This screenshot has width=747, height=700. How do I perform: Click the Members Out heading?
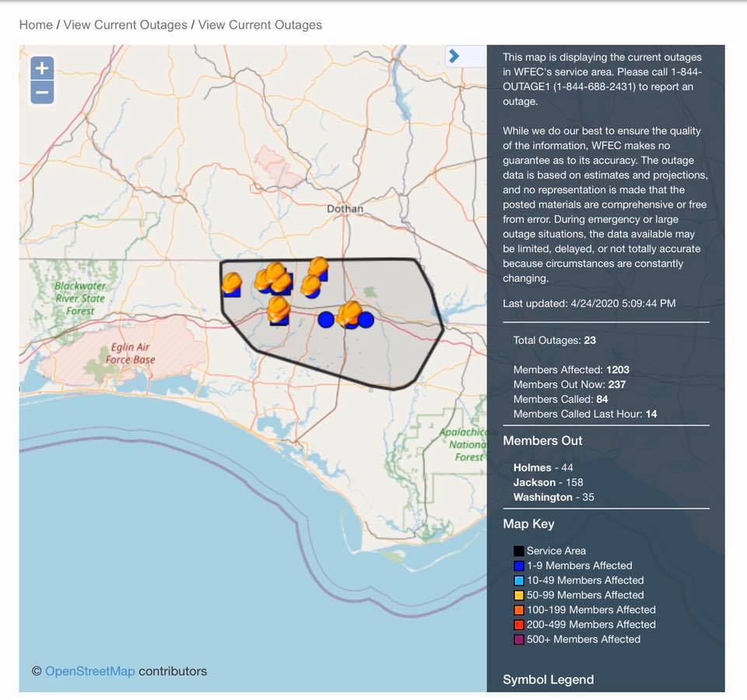542,440
